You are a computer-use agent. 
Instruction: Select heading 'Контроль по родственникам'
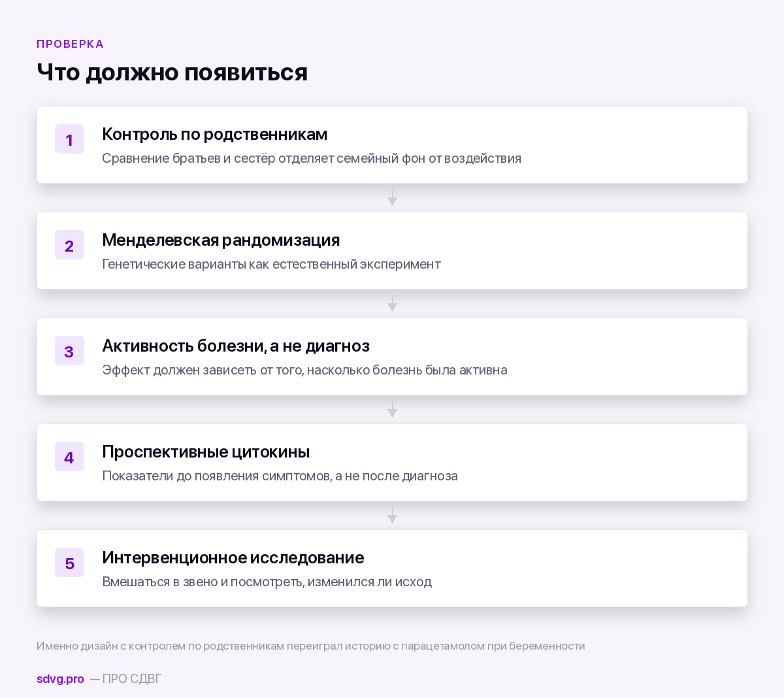pyautogui.click(x=215, y=134)
